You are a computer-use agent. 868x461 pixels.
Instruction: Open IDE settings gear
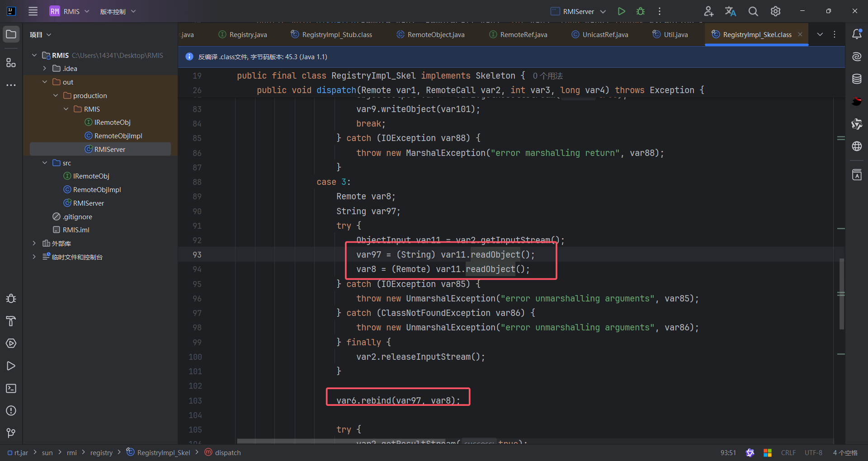(x=776, y=11)
